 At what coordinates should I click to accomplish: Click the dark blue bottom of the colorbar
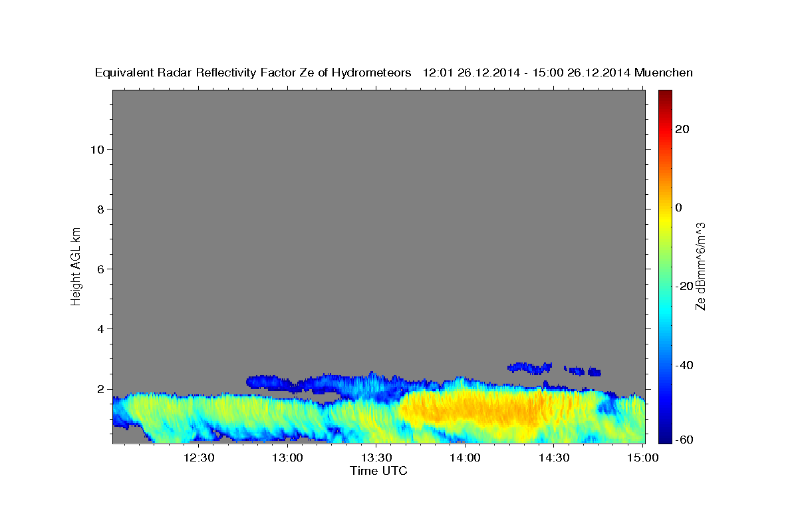coord(664,436)
